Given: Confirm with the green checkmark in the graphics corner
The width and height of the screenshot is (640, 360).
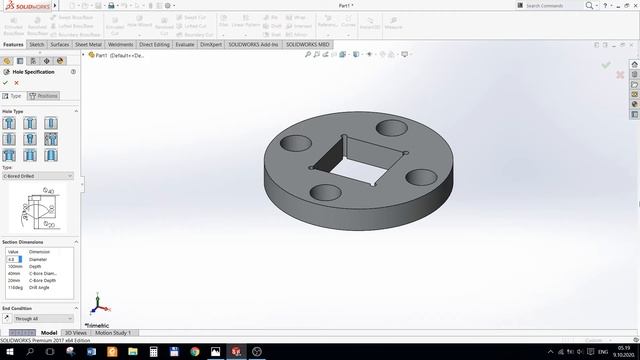Looking at the screenshot, I should 606,64.
